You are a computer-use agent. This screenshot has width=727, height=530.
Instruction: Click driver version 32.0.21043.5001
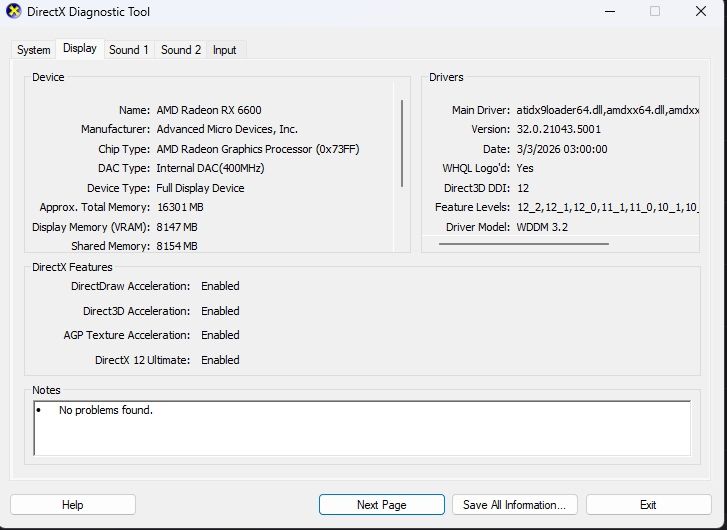click(x=559, y=129)
